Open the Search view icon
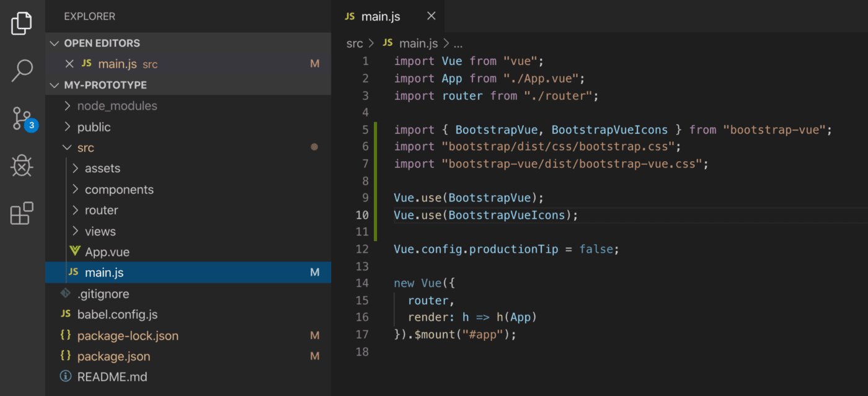This screenshot has height=396, width=868. (x=22, y=70)
